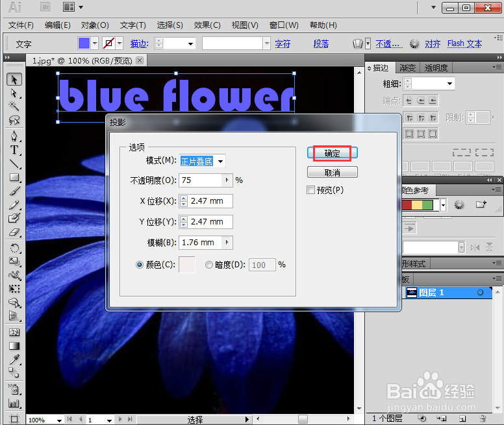Select the Blend tool

pyautogui.click(x=14, y=373)
